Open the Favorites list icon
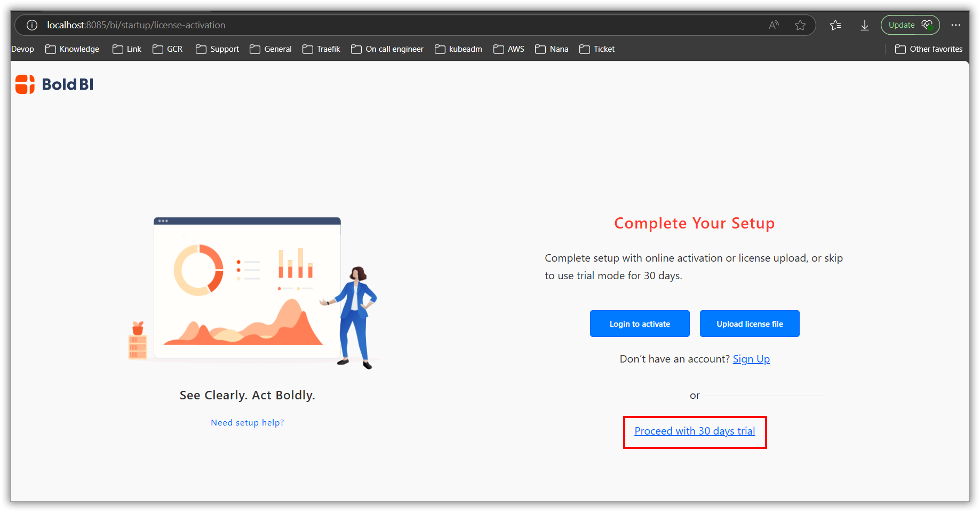Image resolution: width=980 pixels, height=512 pixels. pyautogui.click(x=835, y=25)
